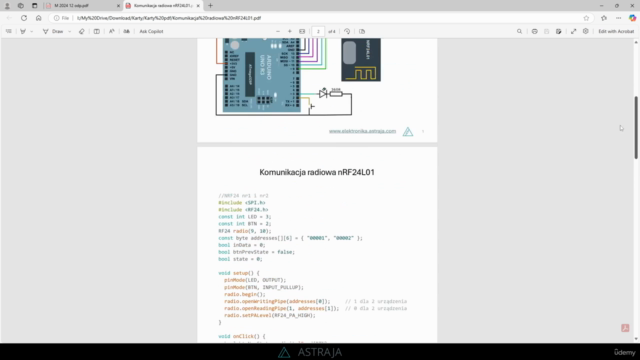
Task: Click the browser Home icon
Action: (x=38, y=18)
